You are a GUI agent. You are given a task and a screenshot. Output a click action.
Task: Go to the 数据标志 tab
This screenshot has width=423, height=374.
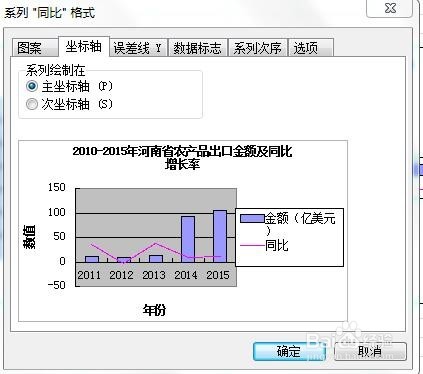click(197, 48)
